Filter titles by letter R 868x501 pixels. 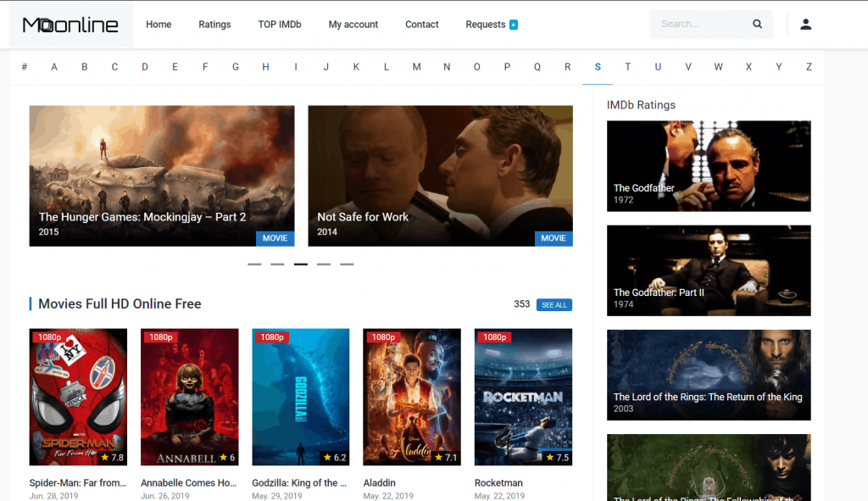[567, 67]
